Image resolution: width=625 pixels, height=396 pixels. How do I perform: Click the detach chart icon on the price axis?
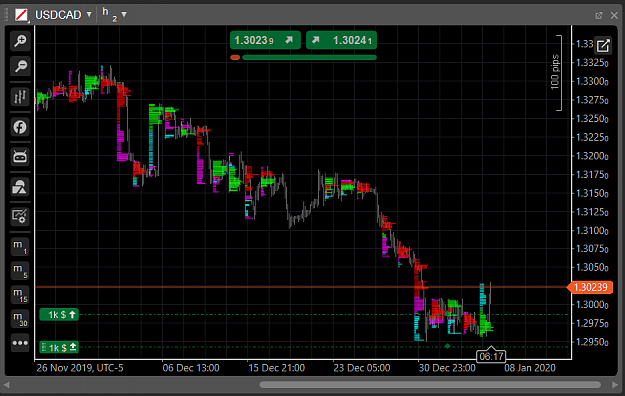[603, 45]
